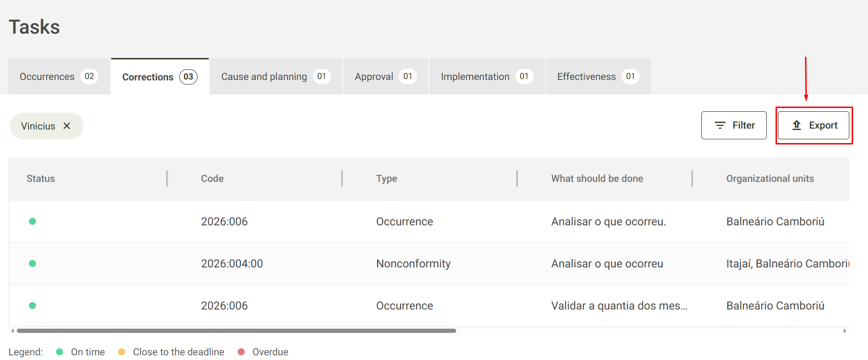Click the Organizational units column header

point(770,179)
